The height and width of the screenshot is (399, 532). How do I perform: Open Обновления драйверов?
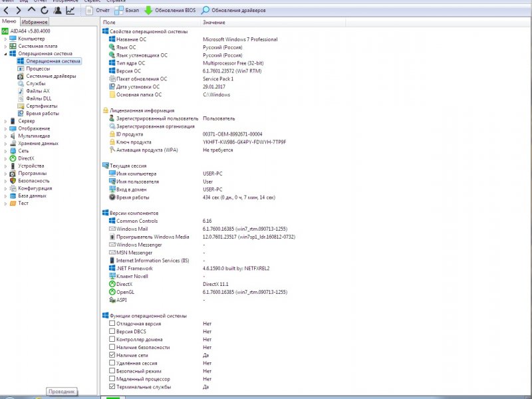click(234, 11)
